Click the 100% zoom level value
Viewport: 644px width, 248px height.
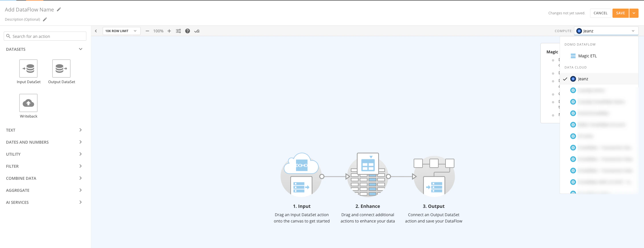(158, 31)
